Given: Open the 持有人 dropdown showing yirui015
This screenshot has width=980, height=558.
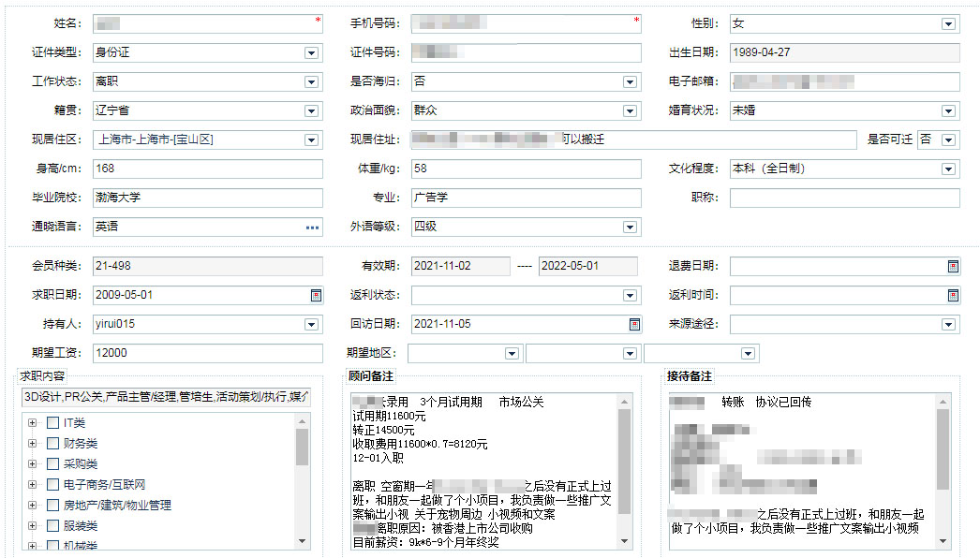Looking at the screenshot, I should (311, 324).
